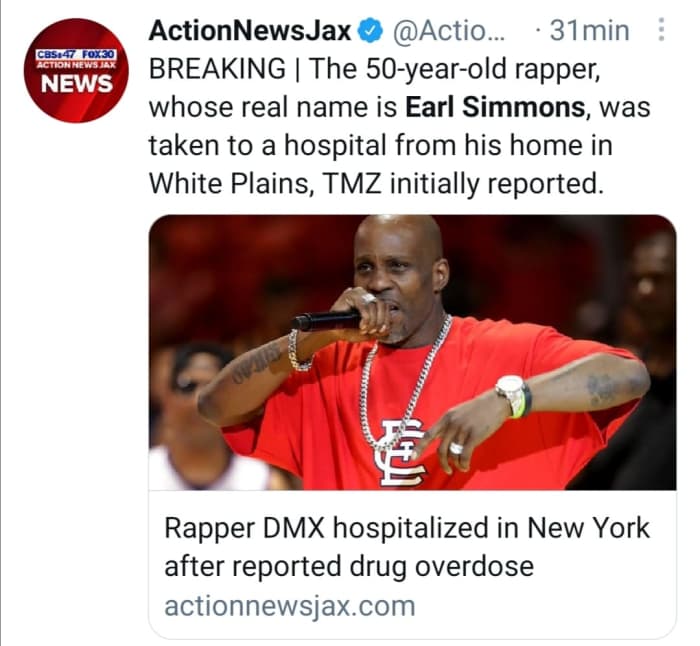Click the blue verified badge
Screen dimensions: 700x646
click(371, 31)
